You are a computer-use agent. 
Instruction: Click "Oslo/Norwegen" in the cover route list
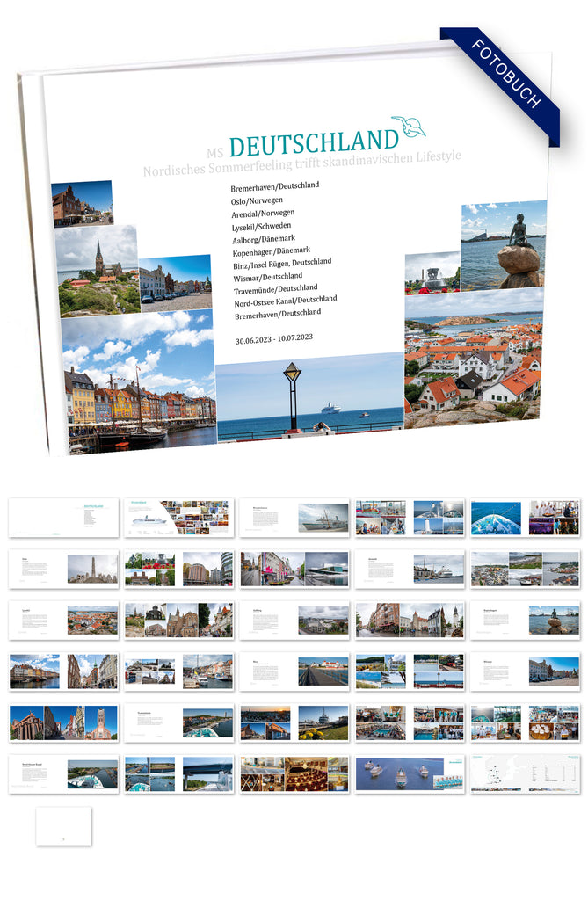click(257, 201)
